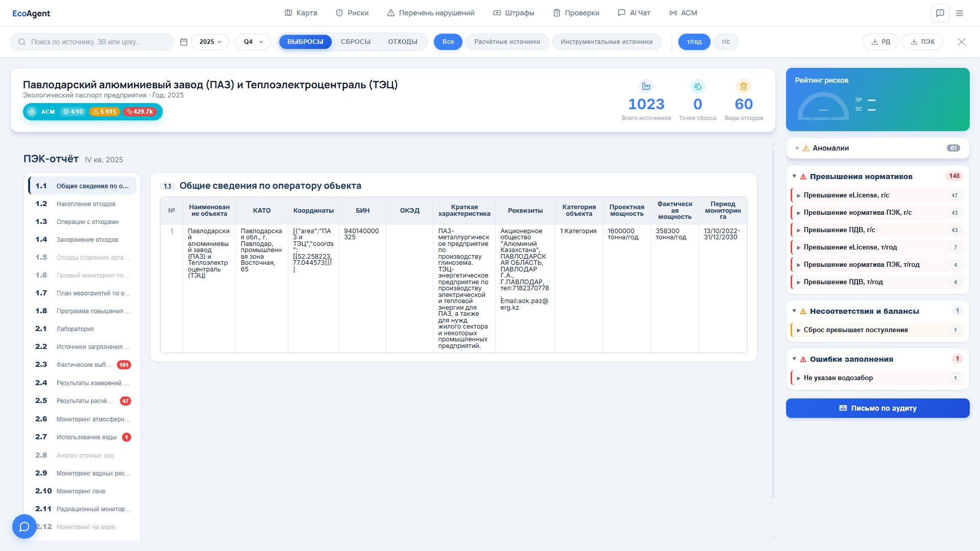Open the Карта map icon
The width and height of the screenshot is (980, 551).
288,13
